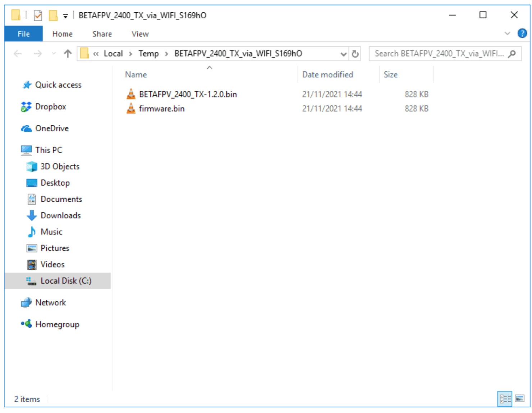Open Quick access in navigation pane
Image resolution: width=532 pixels, height=413 pixels.
(x=58, y=85)
